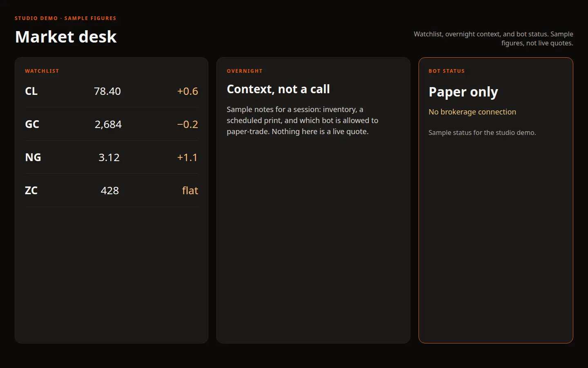The image size is (588, 368).
Task: Click the "No brokerage connection" text
Action: pos(472,112)
